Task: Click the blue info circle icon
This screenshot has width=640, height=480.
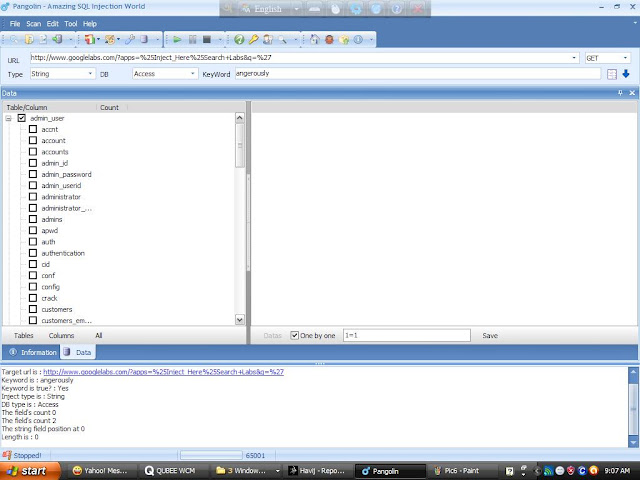Action: [358, 39]
